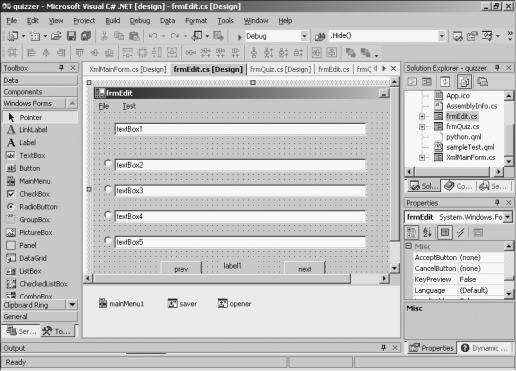This screenshot has width=516, height=371.
Task: Click the designer vertical scrollbar down arrow
Action: 394,268
